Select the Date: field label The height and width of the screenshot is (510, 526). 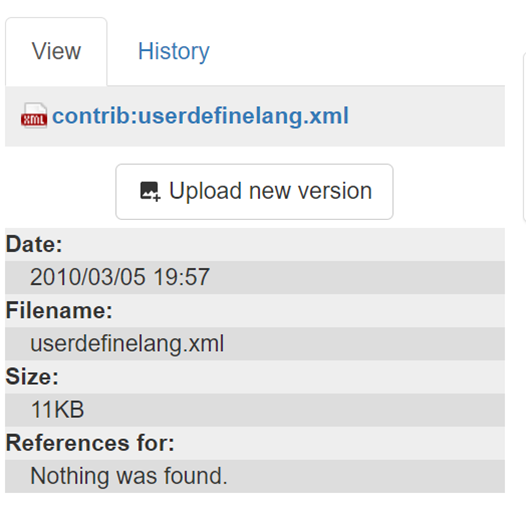pyautogui.click(x=34, y=244)
